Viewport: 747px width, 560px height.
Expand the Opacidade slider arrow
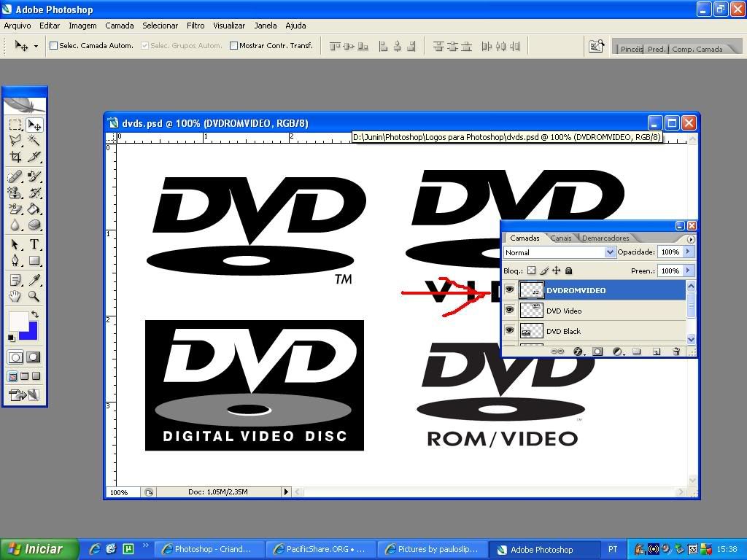pos(687,252)
